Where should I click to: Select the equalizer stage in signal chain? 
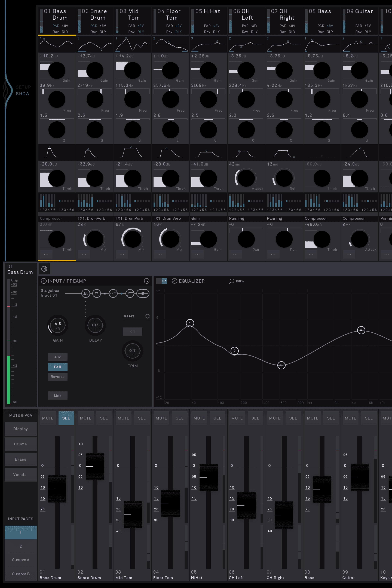coord(113,293)
